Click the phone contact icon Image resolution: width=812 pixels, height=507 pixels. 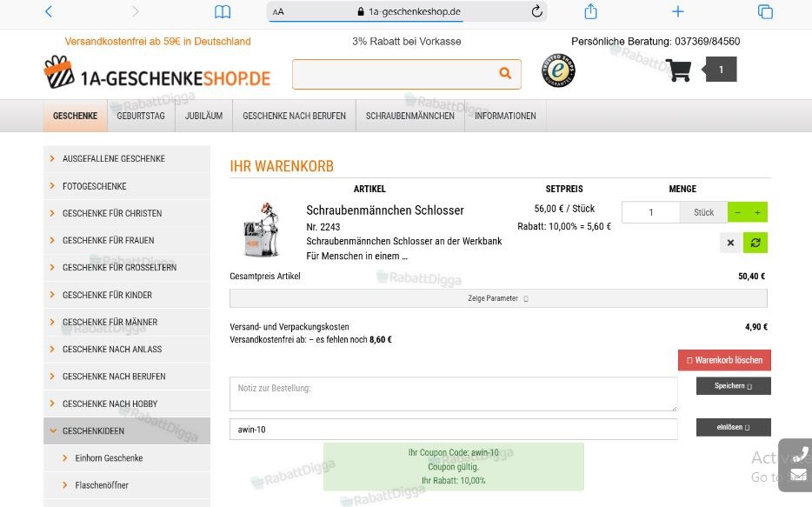(800, 455)
